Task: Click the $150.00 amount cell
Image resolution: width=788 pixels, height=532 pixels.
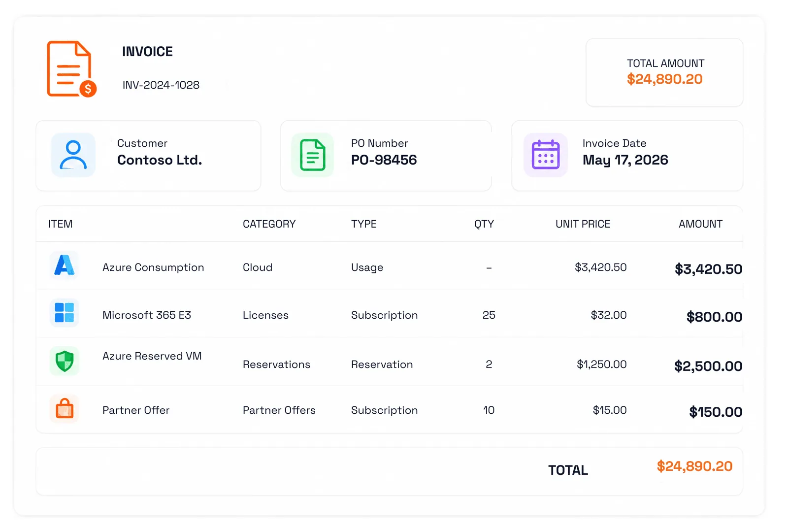Action: pyautogui.click(x=716, y=412)
